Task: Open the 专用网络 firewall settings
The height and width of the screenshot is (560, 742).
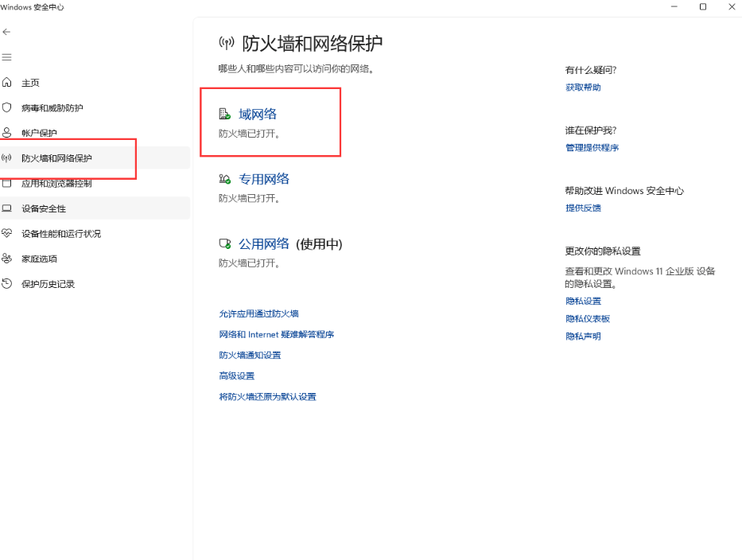Action: (263, 179)
